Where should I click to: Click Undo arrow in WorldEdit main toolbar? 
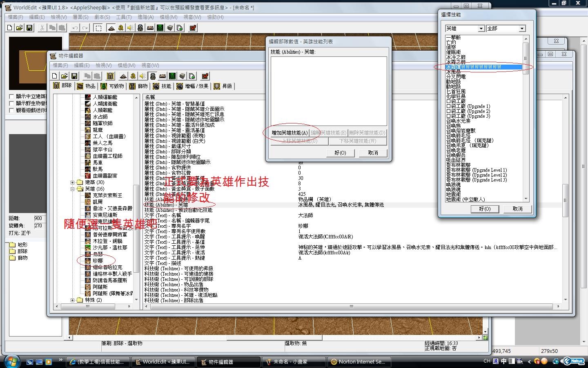75,28
